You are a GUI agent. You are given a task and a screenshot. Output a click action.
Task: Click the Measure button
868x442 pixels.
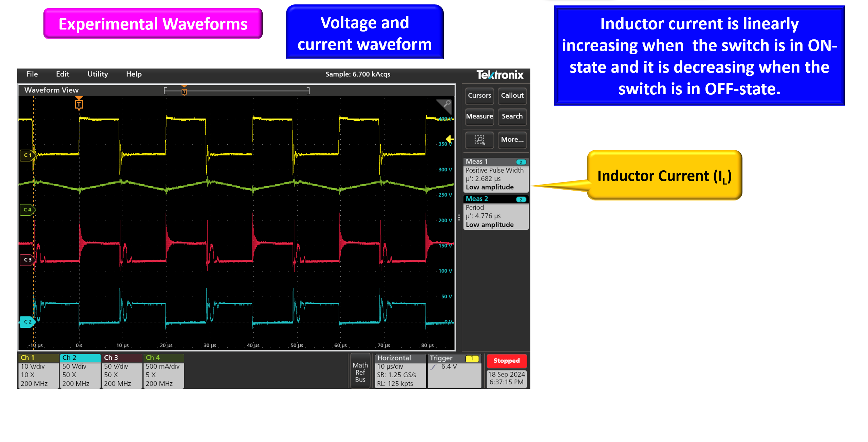[x=479, y=116]
